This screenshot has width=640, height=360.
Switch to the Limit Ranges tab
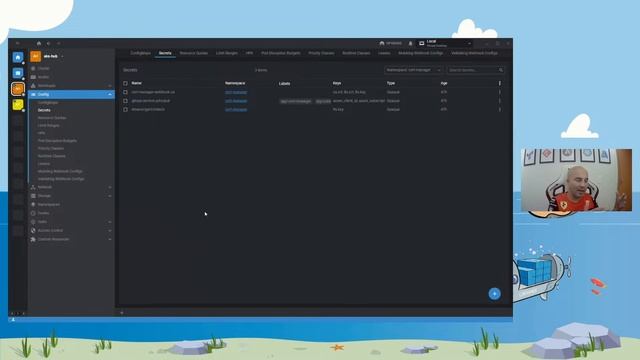[227, 53]
